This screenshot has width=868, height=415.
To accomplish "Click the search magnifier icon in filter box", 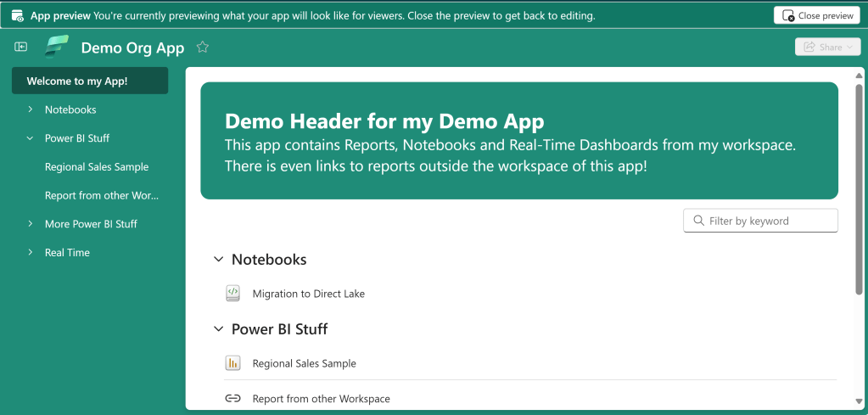I will pos(698,221).
